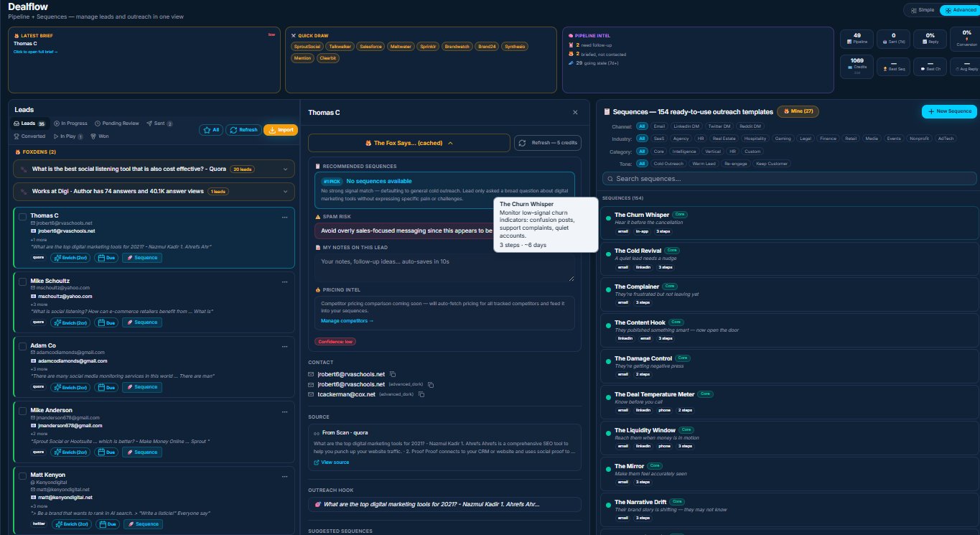Click the green status dot beside The Cold Revival
This screenshot has width=980, height=535.
[609, 253]
